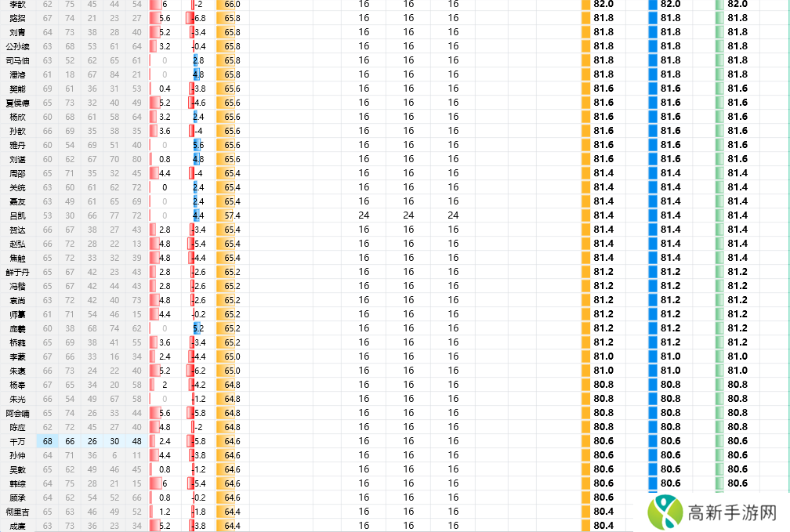The width and height of the screenshot is (790, 532).
Task: Select the 成廉 name cell
Action: click(x=17, y=526)
